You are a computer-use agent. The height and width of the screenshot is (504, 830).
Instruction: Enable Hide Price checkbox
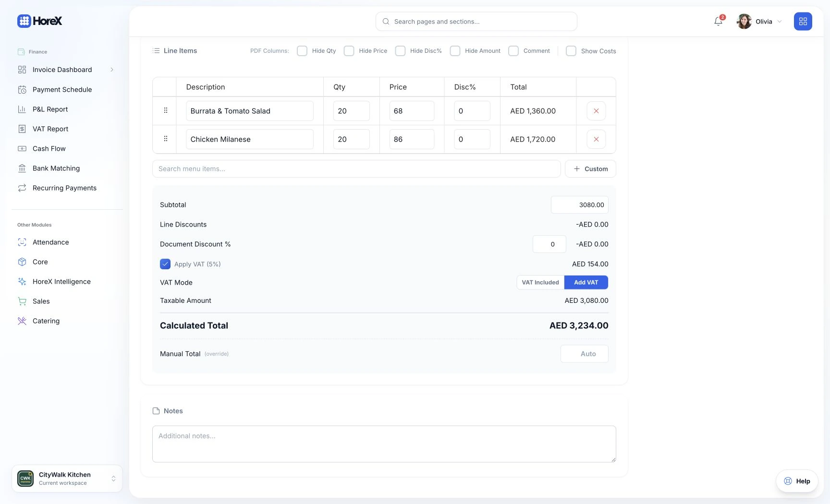pyautogui.click(x=349, y=51)
